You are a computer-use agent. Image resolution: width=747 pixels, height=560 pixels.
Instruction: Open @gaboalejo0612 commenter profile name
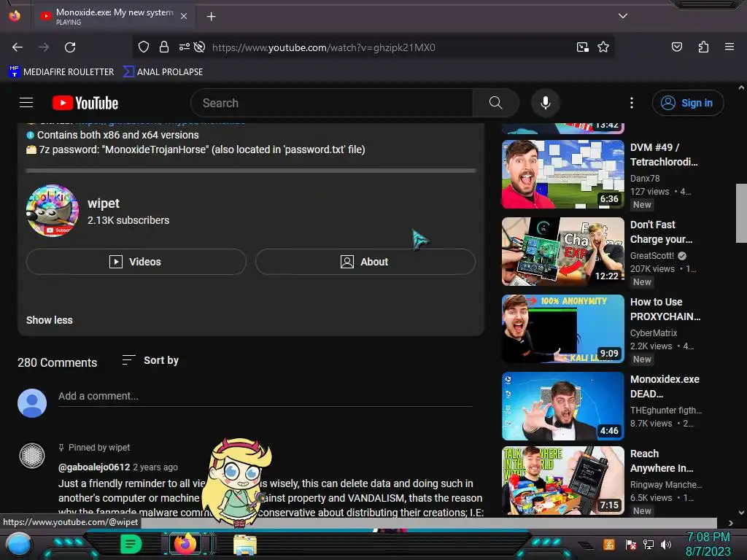pyautogui.click(x=94, y=467)
